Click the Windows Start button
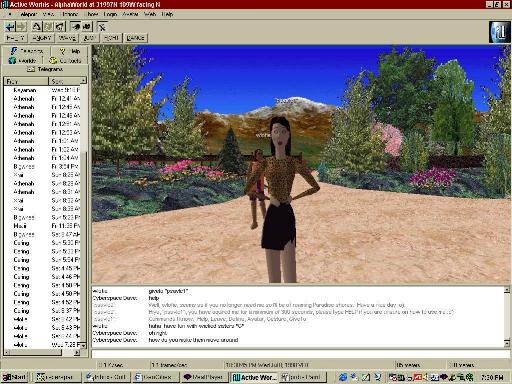Screen dimensions: 512x384 click(x=14, y=377)
